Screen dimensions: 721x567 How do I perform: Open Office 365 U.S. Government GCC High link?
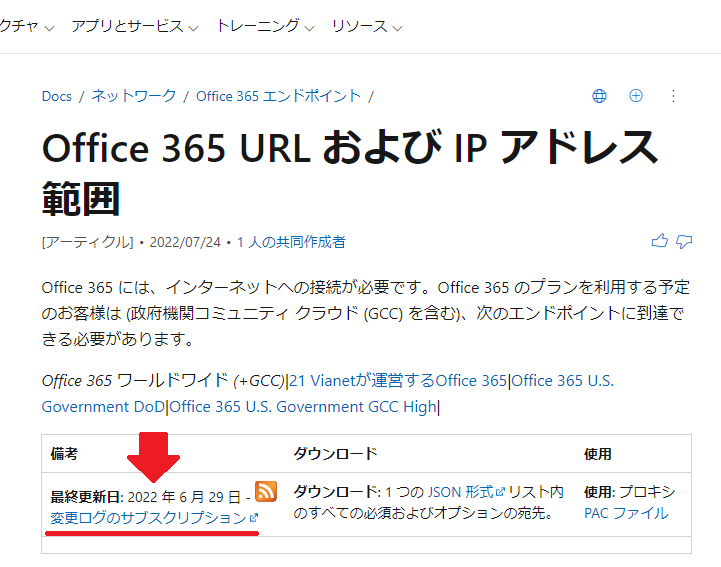coord(303,407)
